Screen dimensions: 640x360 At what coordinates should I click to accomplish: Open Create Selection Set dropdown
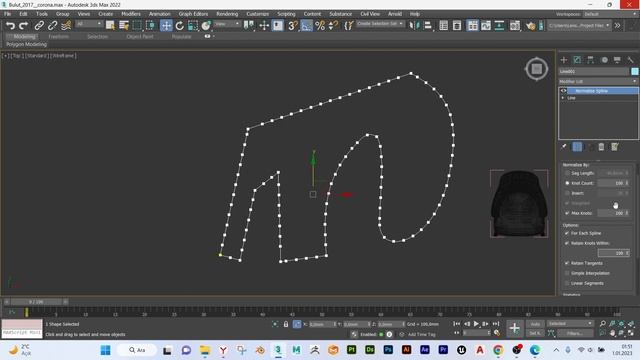[x=380, y=24]
